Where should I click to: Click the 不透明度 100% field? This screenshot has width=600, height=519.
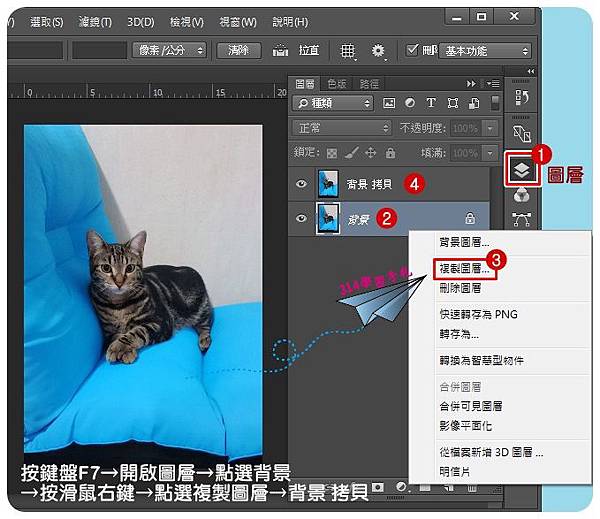tap(466, 129)
